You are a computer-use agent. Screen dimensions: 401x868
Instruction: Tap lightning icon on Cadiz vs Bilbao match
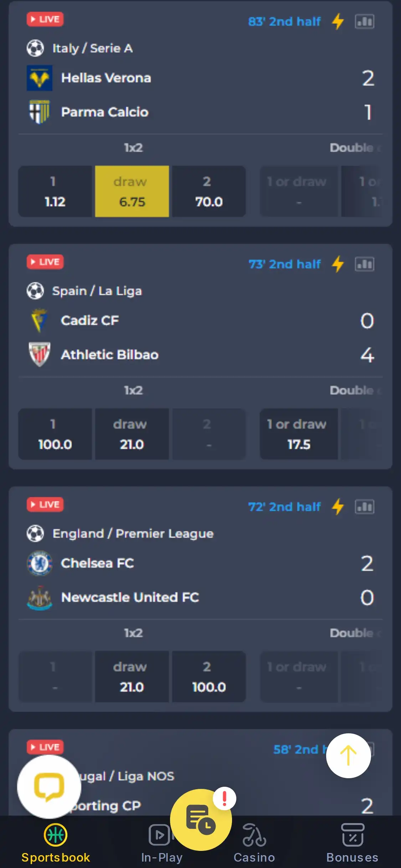338,264
